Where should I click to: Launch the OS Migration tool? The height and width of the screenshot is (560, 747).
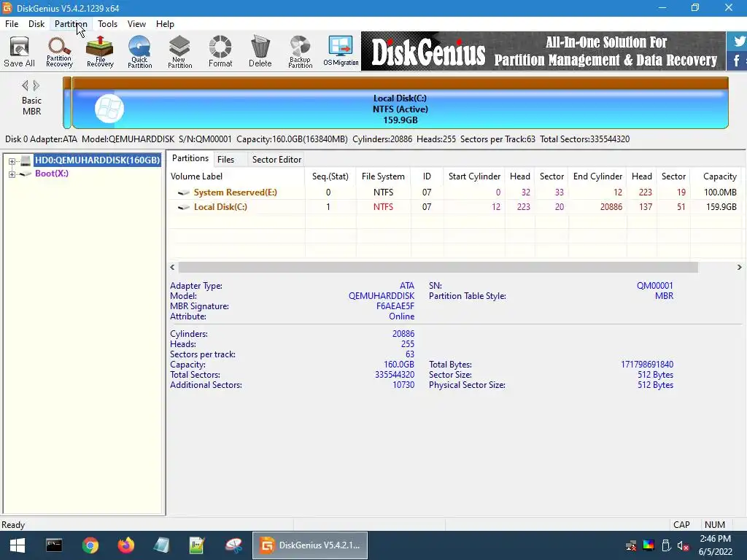pos(341,52)
